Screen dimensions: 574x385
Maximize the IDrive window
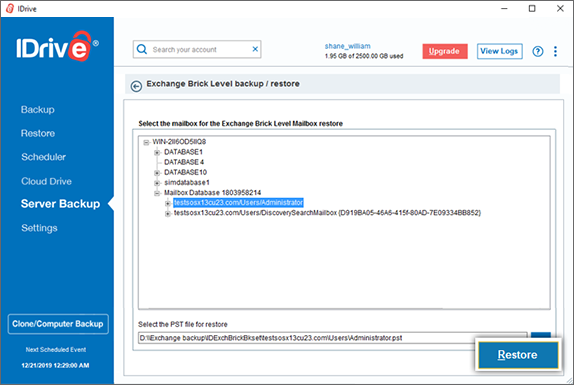[x=532, y=8]
